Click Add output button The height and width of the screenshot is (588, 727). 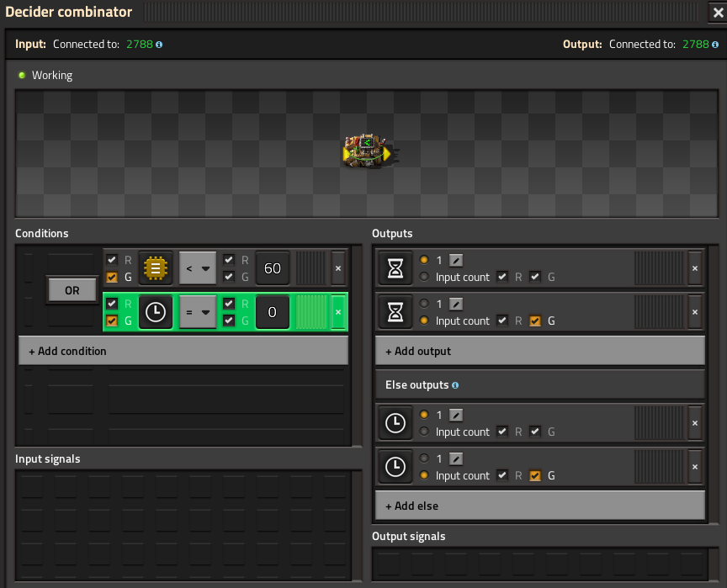[539, 352]
